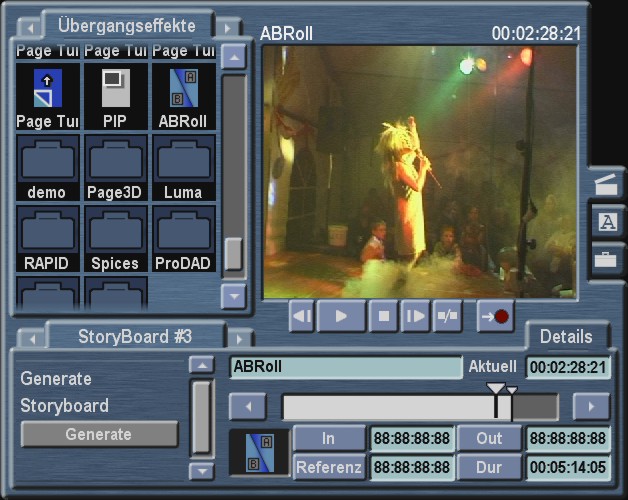Screen dimensions: 628x500
Task: Switch to the Details tab
Action: pyautogui.click(x=566, y=337)
